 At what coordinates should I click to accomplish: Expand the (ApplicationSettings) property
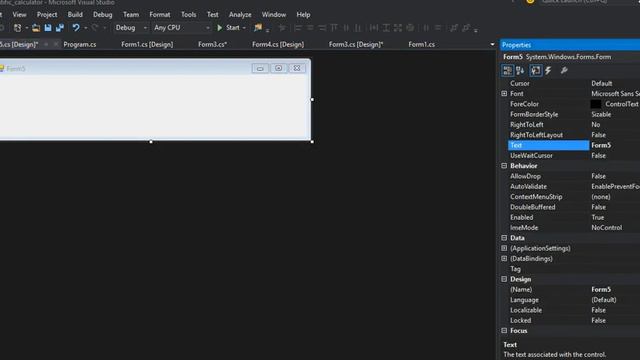[504, 248]
